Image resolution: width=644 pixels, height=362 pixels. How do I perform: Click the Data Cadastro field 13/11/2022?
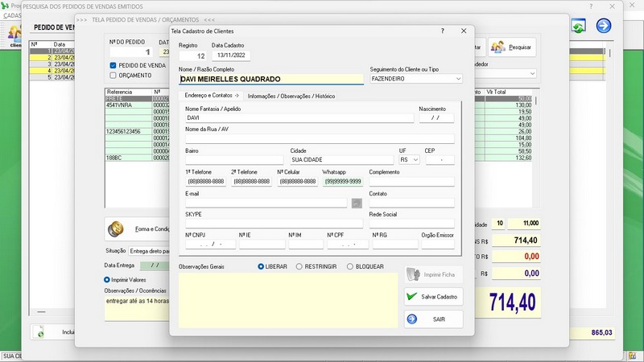point(231,56)
